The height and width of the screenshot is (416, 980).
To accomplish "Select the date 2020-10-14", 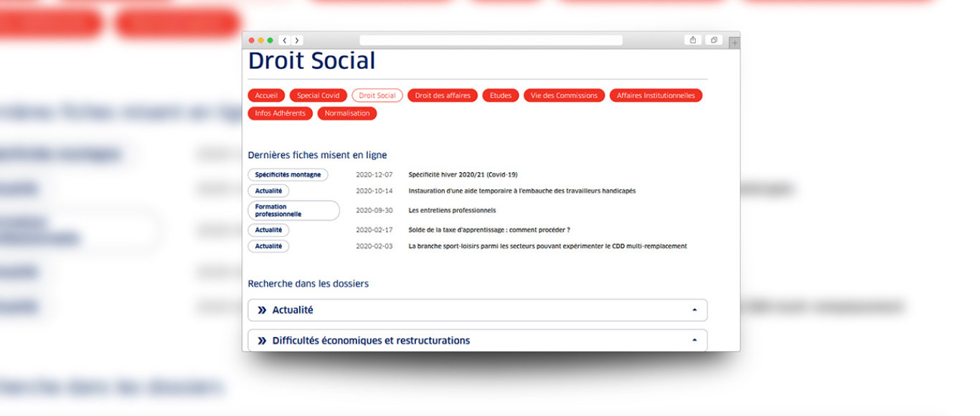I will pos(374,191).
